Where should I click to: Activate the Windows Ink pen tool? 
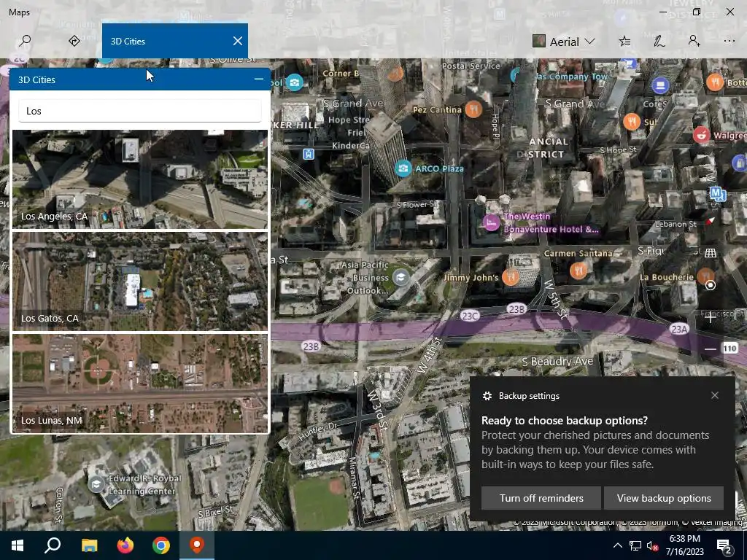tap(659, 42)
